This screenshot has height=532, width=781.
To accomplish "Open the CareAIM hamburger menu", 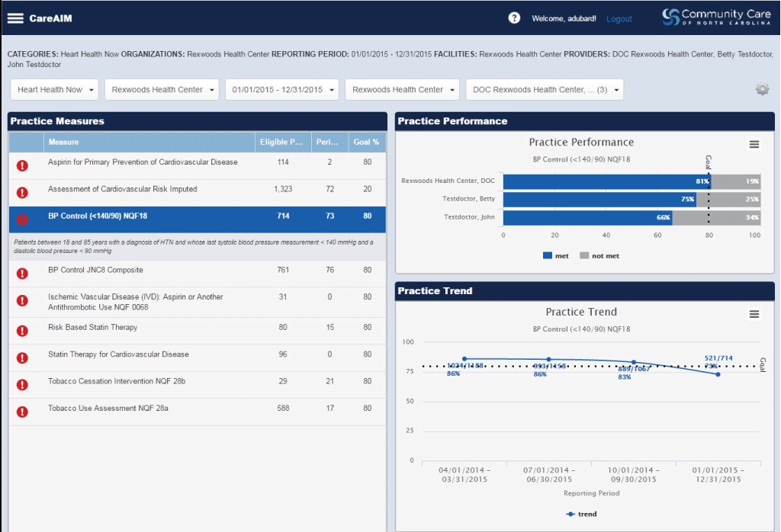I will [15, 18].
